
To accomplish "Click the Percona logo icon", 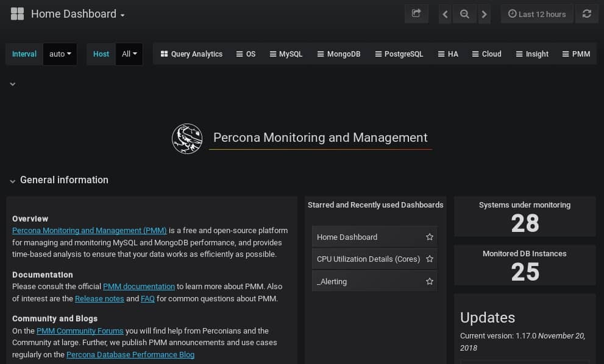I will (x=187, y=139).
